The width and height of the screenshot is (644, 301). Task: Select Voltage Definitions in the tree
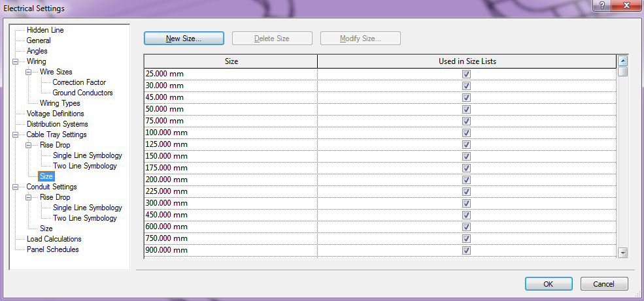[56, 114]
